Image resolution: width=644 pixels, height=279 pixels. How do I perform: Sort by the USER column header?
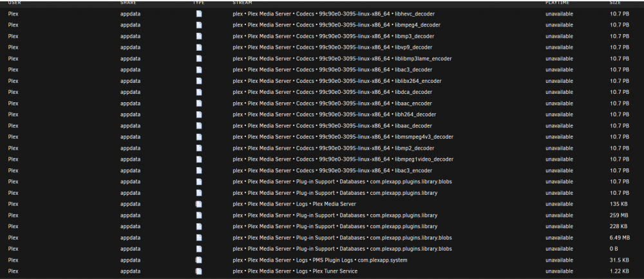pos(14,3)
